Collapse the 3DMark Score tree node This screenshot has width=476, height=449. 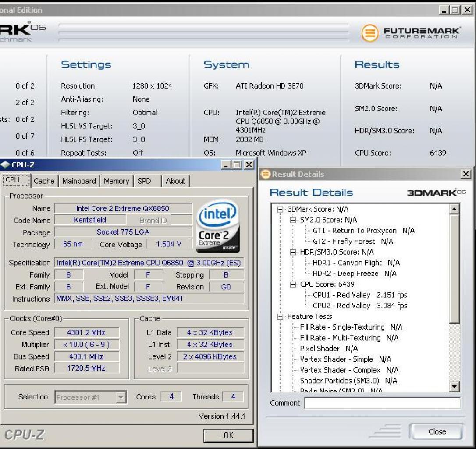click(x=280, y=209)
